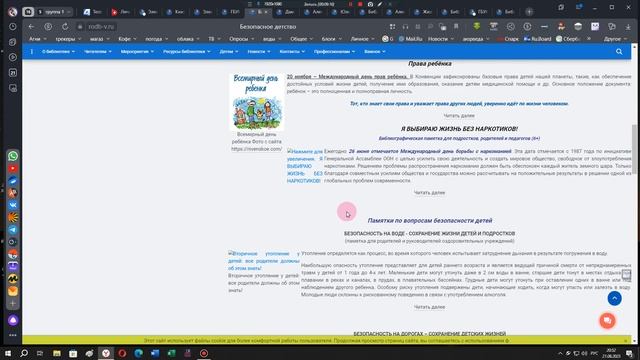
Task: Open WhatsApp in the browser sidebar
Action: [13, 156]
